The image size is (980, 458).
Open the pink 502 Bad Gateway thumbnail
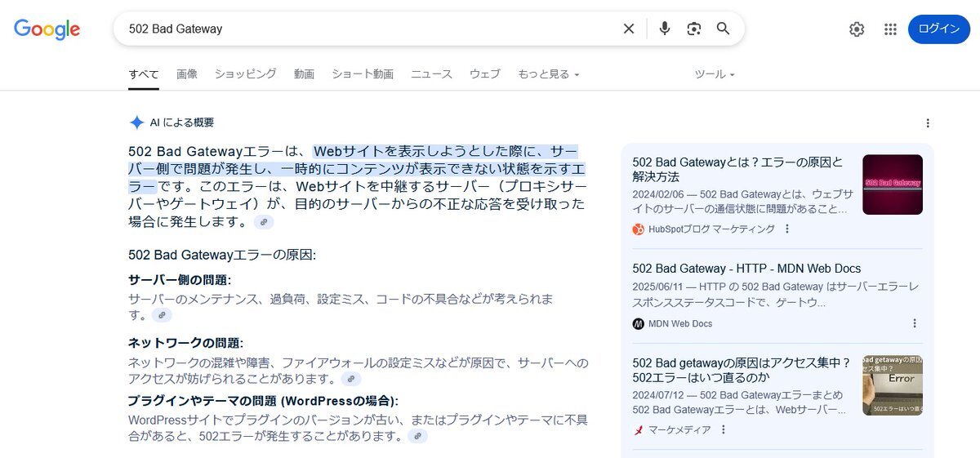[893, 185]
